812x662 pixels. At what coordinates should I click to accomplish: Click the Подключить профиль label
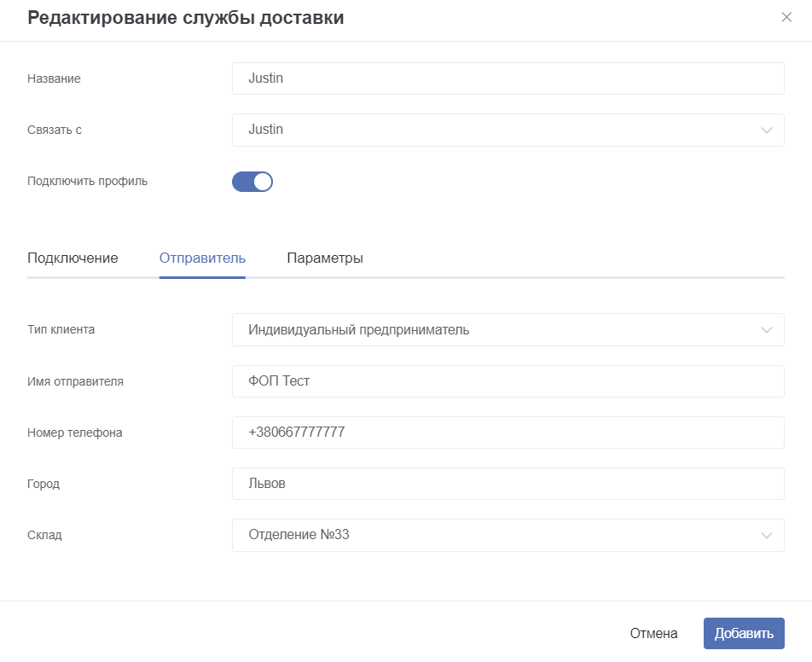(x=88, y=182)
